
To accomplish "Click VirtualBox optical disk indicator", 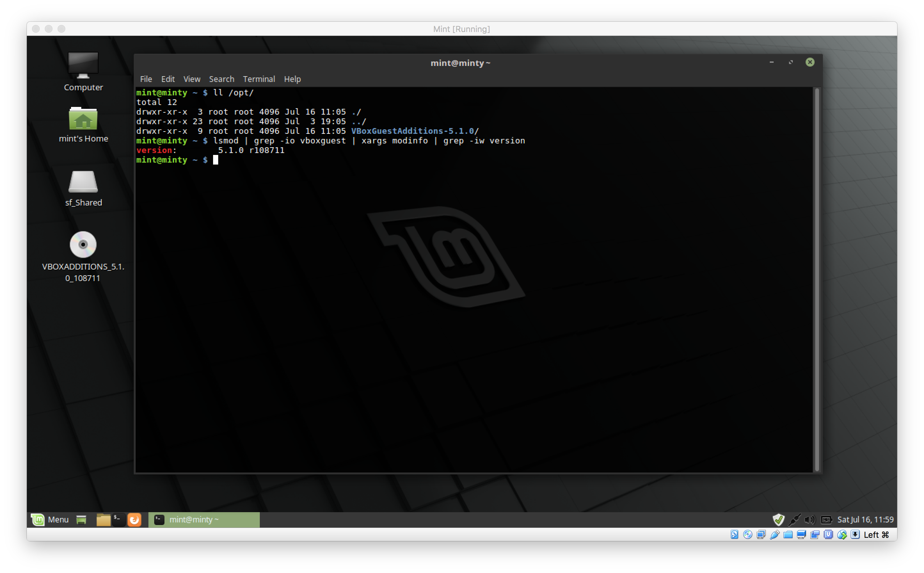I will [747, 535].
